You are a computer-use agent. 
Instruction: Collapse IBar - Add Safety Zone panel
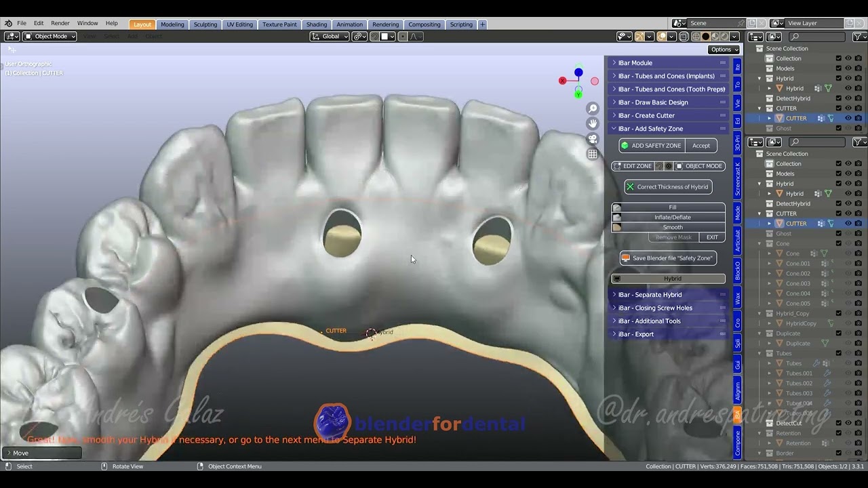point(669,129)
